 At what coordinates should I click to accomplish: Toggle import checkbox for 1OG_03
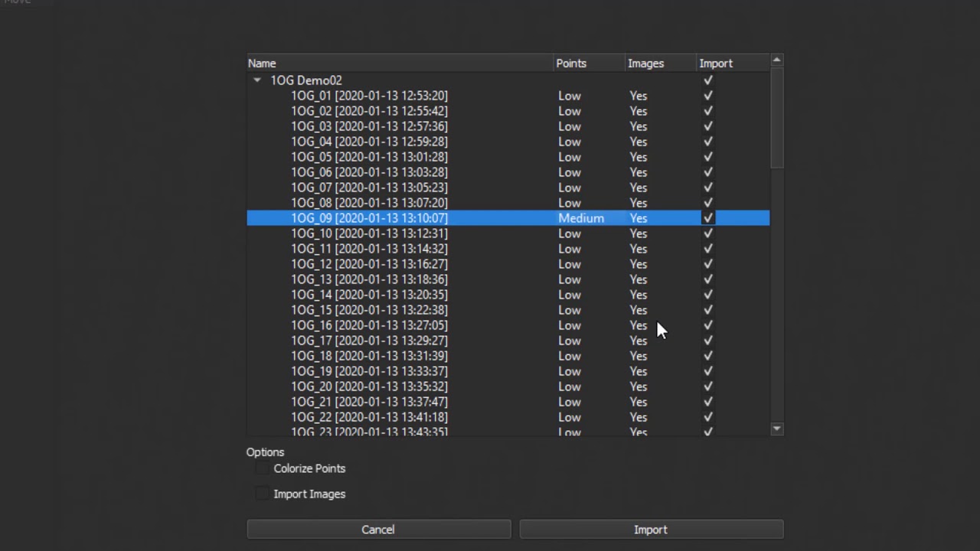click(x=708, y=126)
